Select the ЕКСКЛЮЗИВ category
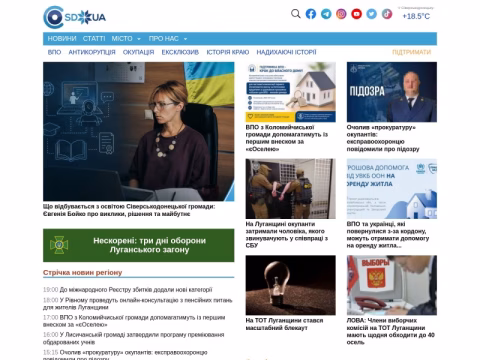Screen dimensions: 480x360 (x=180, y=52)
